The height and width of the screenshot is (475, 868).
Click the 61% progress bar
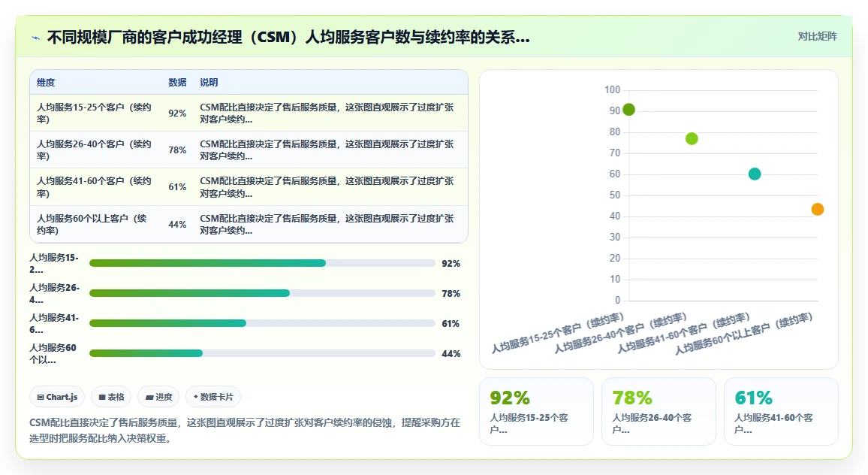(262, 323)
